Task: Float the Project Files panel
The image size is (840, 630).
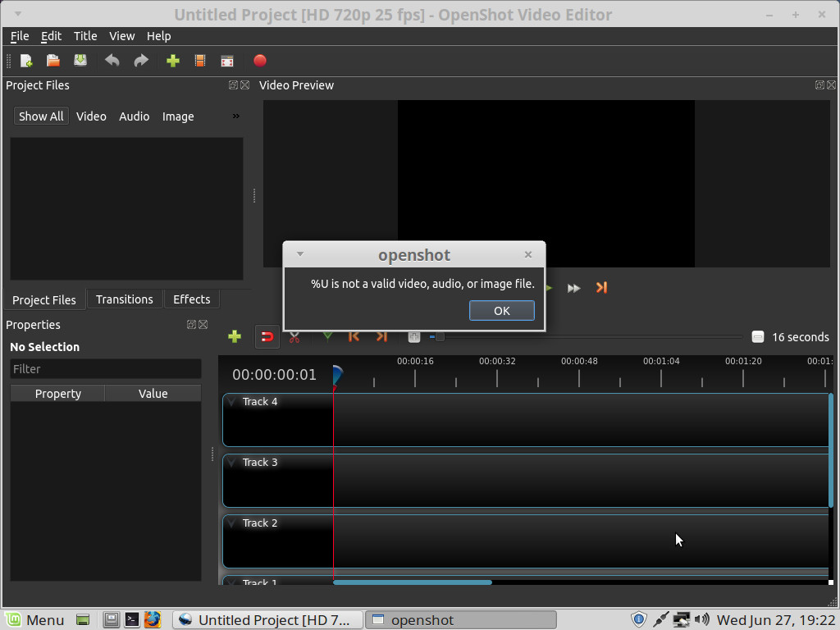Action: pyautogui.click(x=233, y=84)
